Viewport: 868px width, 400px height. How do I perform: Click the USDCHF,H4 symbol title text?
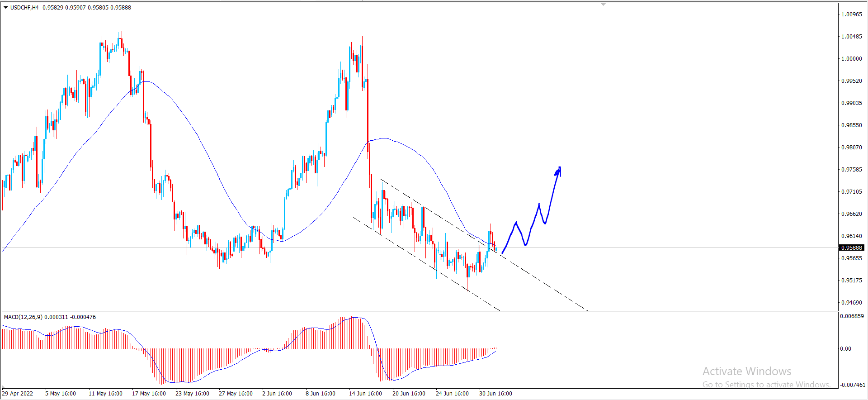(24, 8)
